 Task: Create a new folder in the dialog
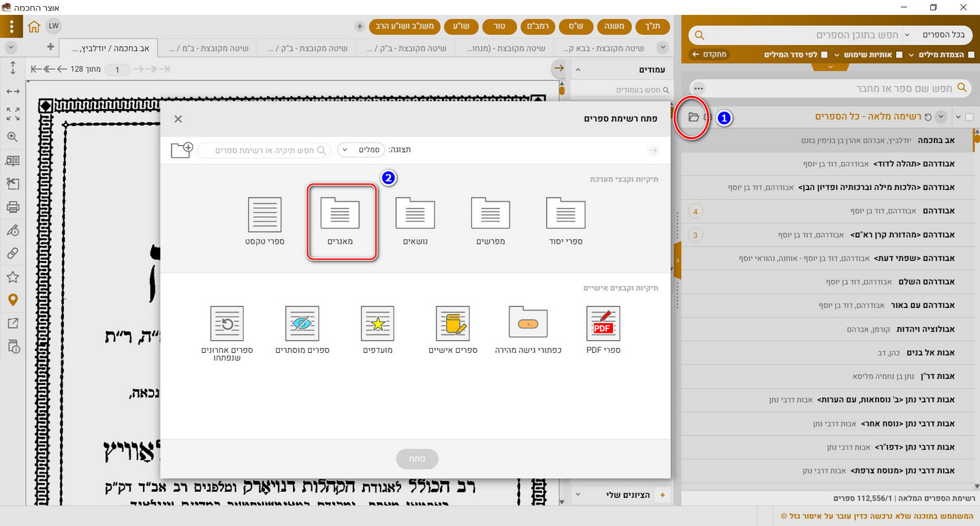(182, 150)
